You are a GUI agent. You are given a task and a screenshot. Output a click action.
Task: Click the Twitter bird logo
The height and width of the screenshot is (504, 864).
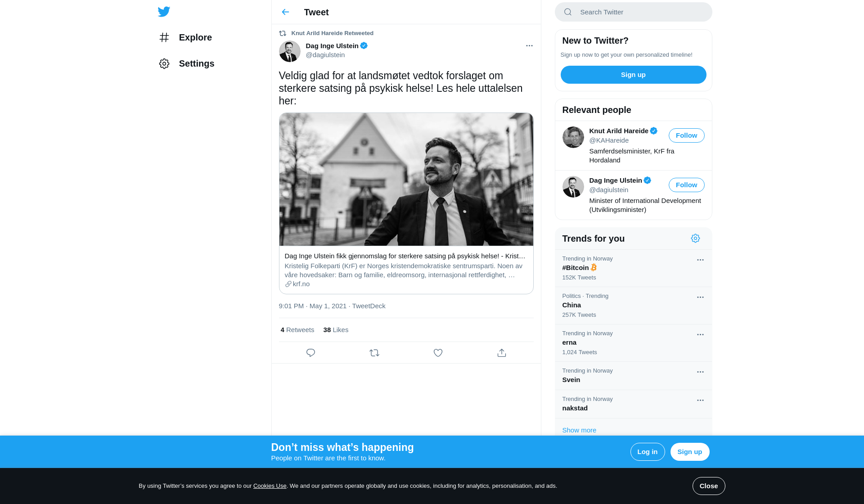coord(164,12)
